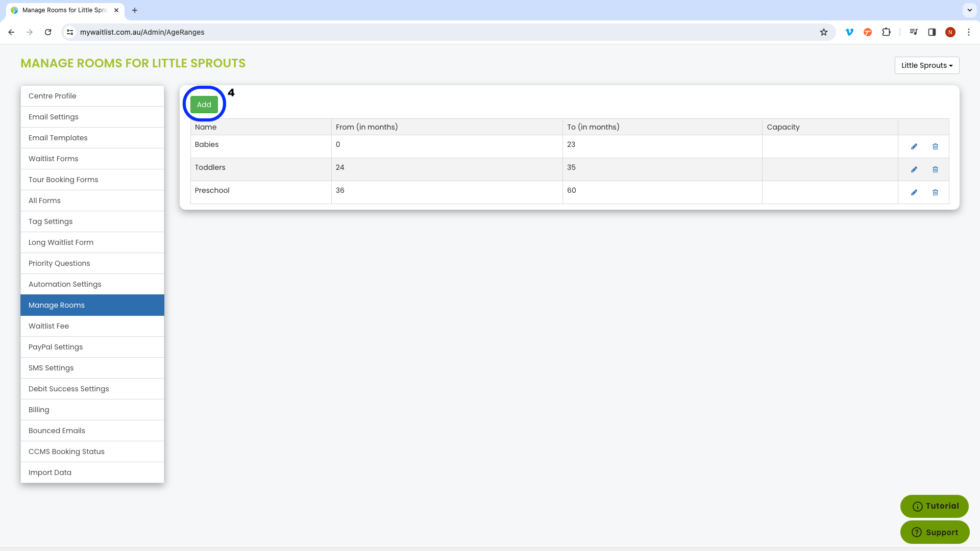Click the Babies name cell
Image resolution: width=980 pixels, height=551 pixels.
(x=261, y=146)
